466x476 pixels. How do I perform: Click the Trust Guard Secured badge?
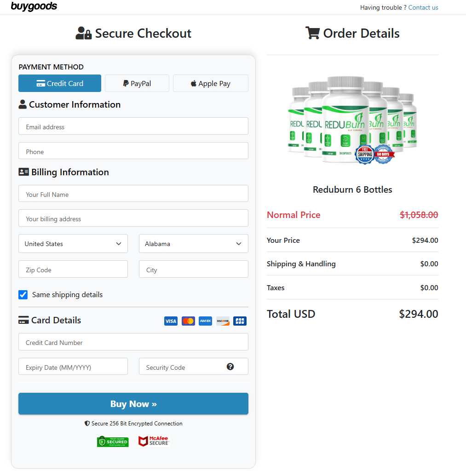coord(113,441)
